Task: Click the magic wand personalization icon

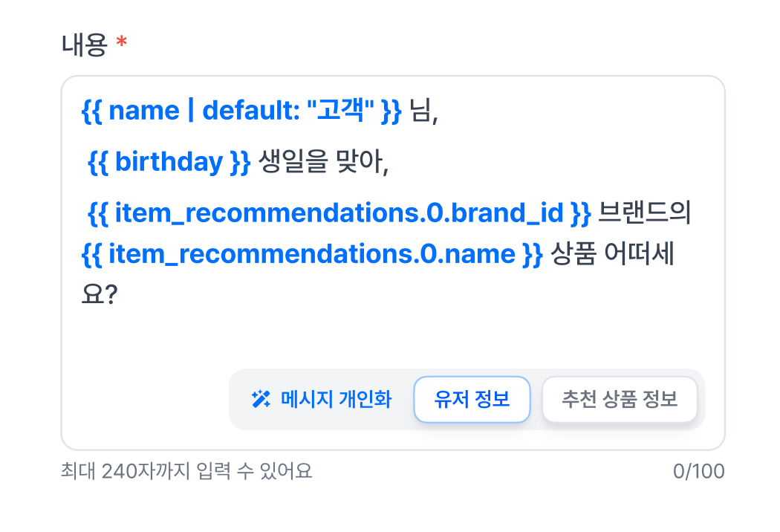Action: click(x=261, y=399)
